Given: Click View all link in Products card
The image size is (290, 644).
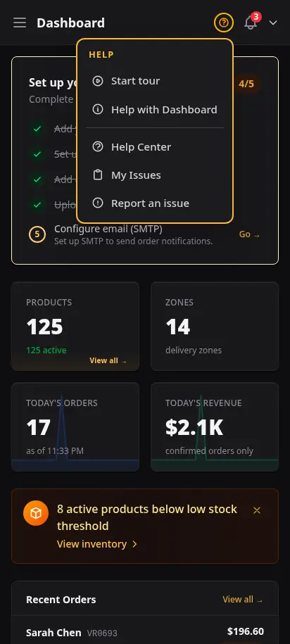Looking at the screenshot, I should click(108, 360).
